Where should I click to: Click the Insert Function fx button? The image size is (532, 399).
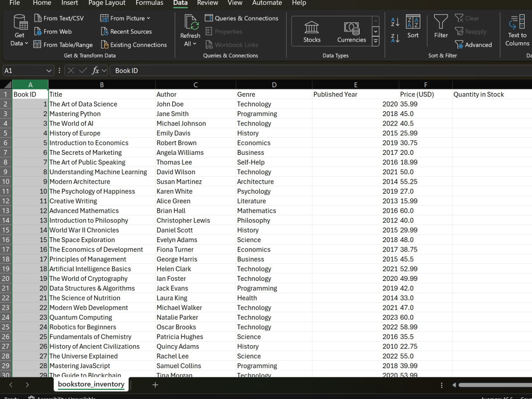(95, 71)
